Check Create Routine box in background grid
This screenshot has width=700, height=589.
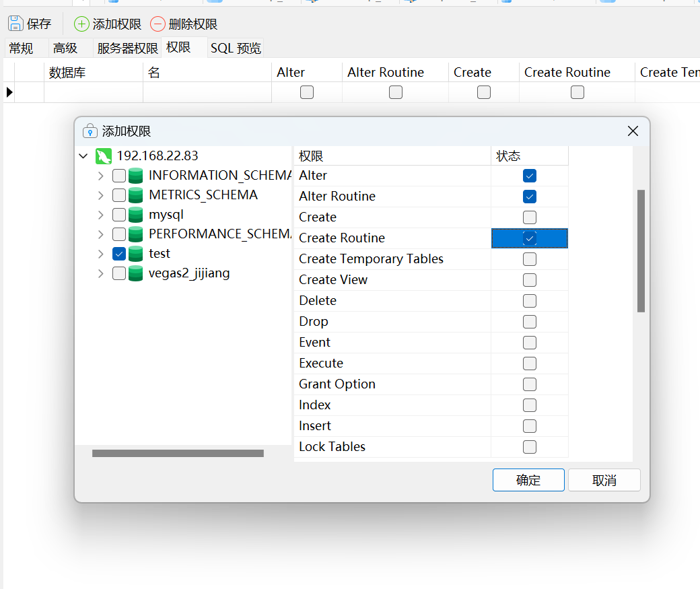pos(577,92)
